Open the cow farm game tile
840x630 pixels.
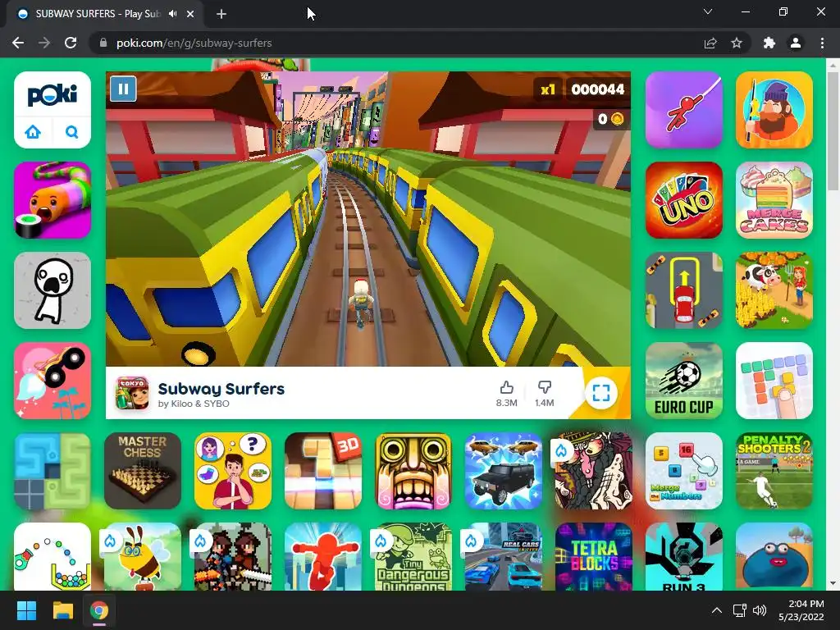point(774,290)
